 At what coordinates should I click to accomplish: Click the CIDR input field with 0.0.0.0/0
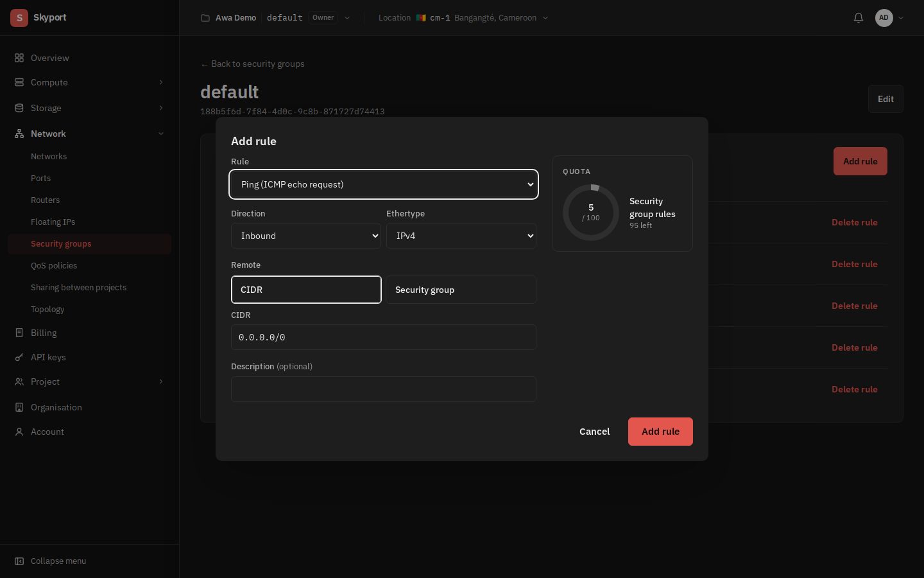(x=384, y=337)
